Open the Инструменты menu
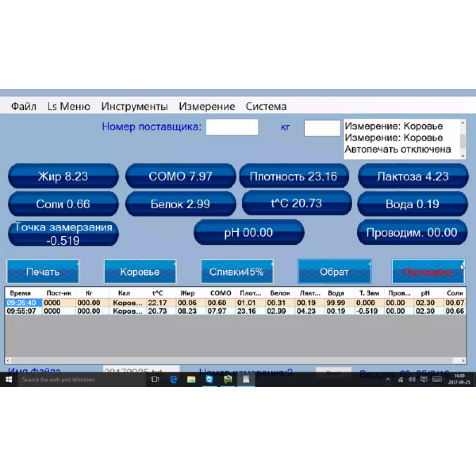476x476 pixels. (x=134, y=106)
